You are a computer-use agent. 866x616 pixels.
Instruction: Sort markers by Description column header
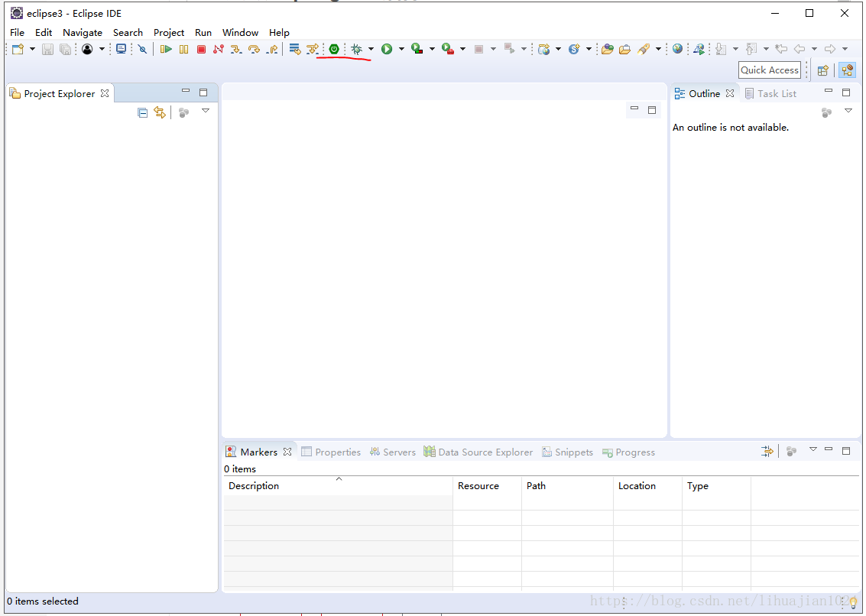338,485
